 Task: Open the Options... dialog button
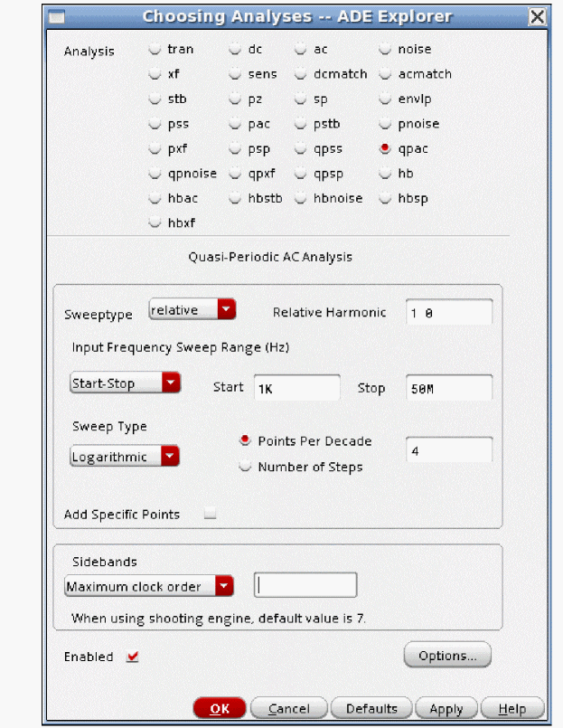tap(447, 655)
